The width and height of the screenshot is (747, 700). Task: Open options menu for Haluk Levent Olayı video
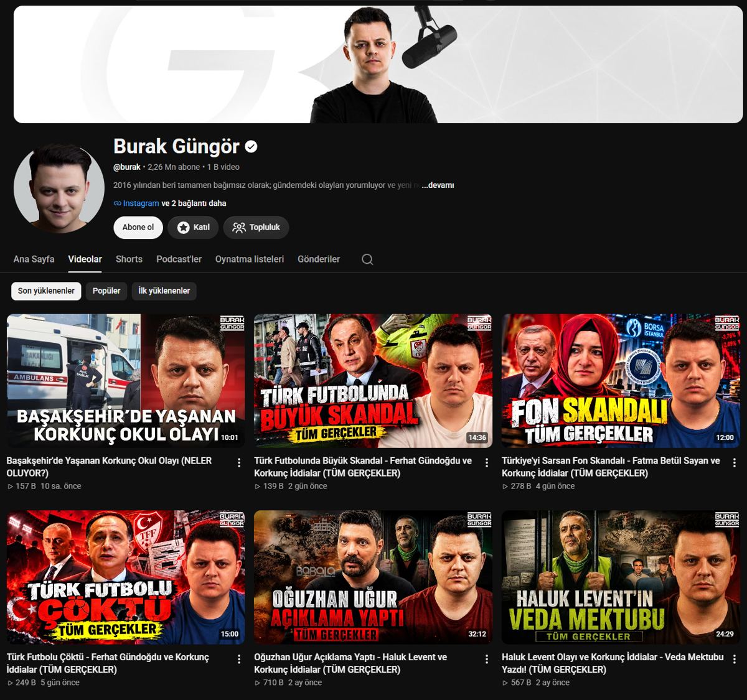[735, 659]
